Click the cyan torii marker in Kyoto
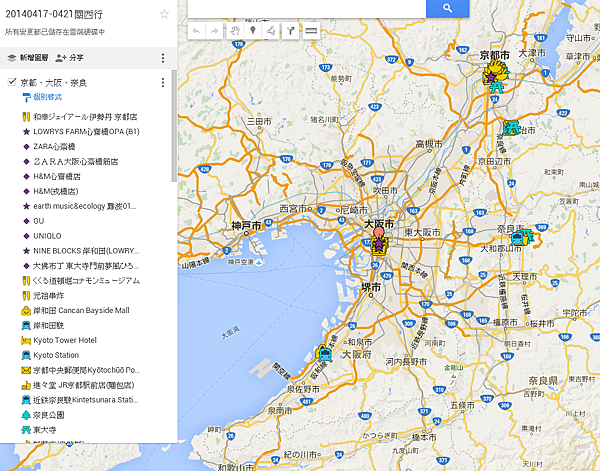The height and width of the screenshot is (471, 600). point(497,88)
